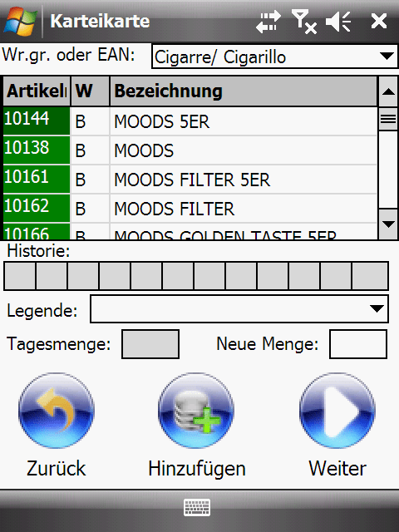Viewport: 399px width, 532px height.
Task: Select article number 10162
Action: coord(37,208)
